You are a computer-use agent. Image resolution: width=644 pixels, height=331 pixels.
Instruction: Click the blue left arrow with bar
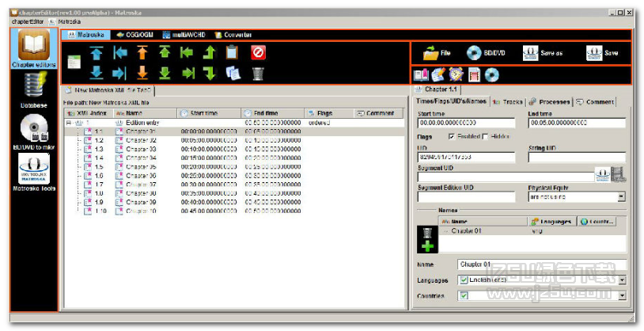[119, 52]
